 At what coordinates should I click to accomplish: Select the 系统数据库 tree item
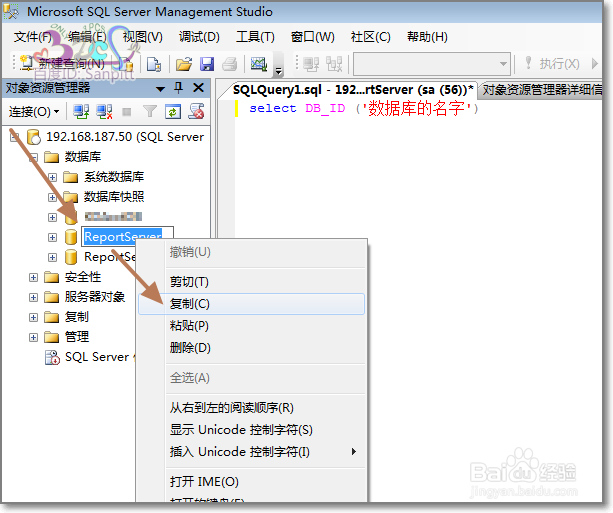pyautogui.click(x=114, y=177)
